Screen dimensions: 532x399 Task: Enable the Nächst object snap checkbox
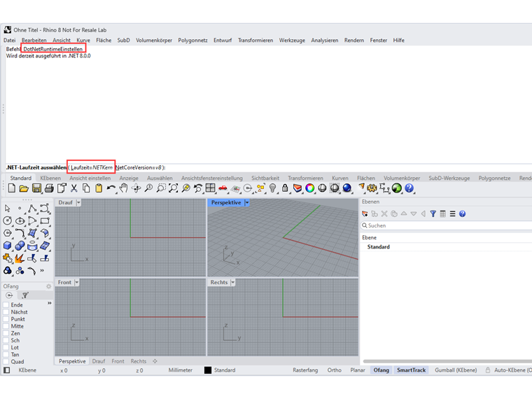tap(6, 311)
